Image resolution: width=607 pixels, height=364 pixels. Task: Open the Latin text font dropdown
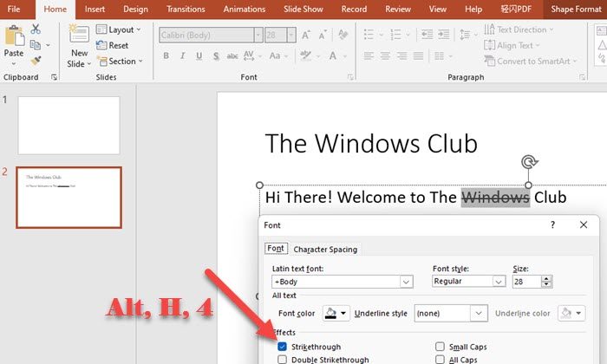click(406, 282)
